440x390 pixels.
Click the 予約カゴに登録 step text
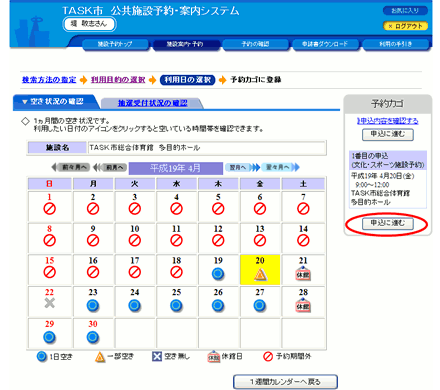256,80
